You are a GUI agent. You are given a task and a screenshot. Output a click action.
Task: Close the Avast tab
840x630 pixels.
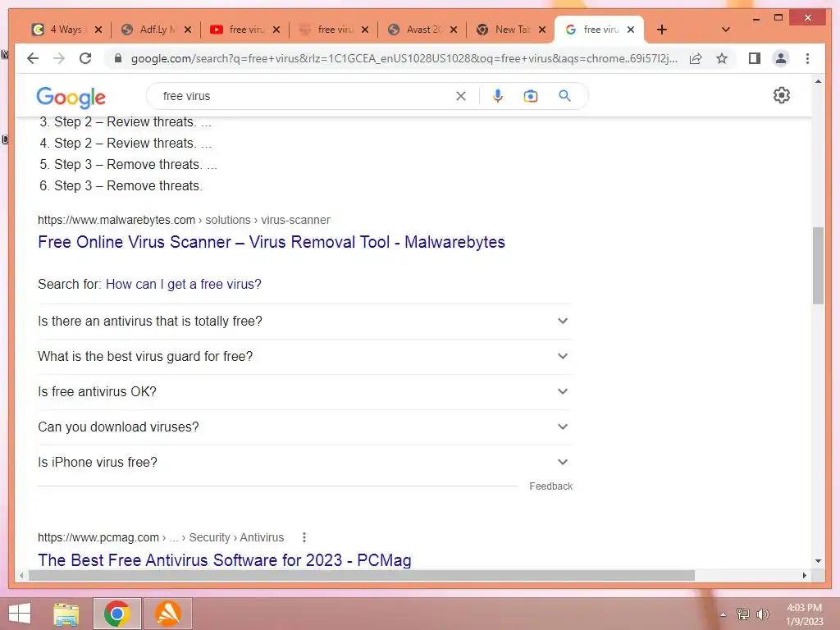pos(453,30)
